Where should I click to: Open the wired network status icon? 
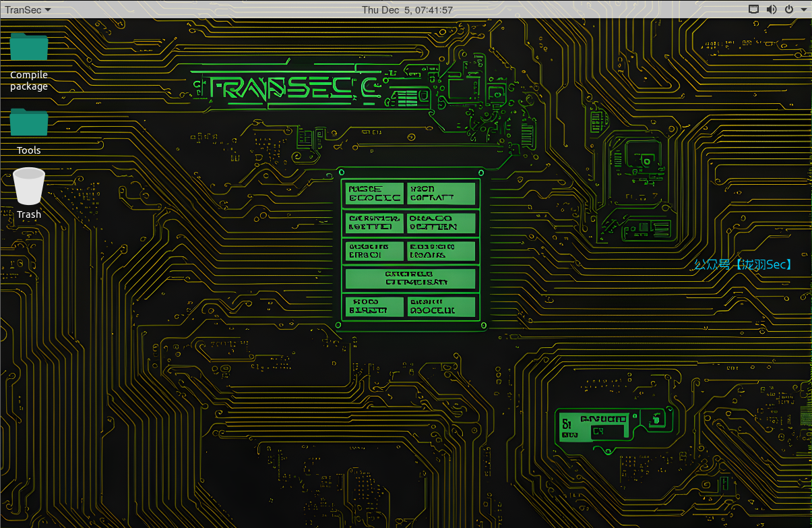(754, 9)
